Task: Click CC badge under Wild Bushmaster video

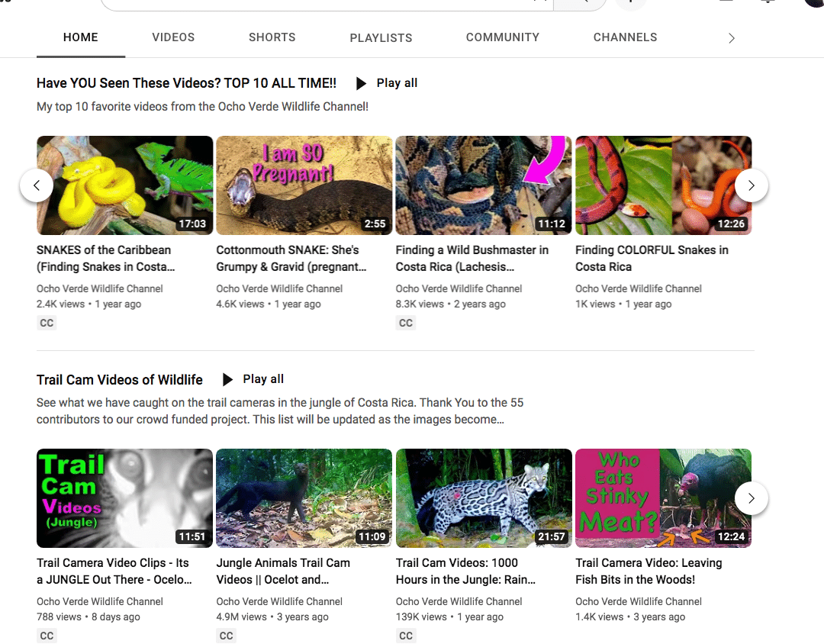Action: [x=406, y=323]
